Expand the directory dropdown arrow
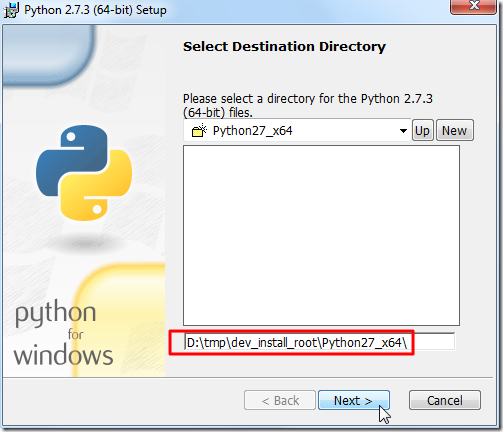This screenshot has width=503, height=432. (x=403, y=131)
